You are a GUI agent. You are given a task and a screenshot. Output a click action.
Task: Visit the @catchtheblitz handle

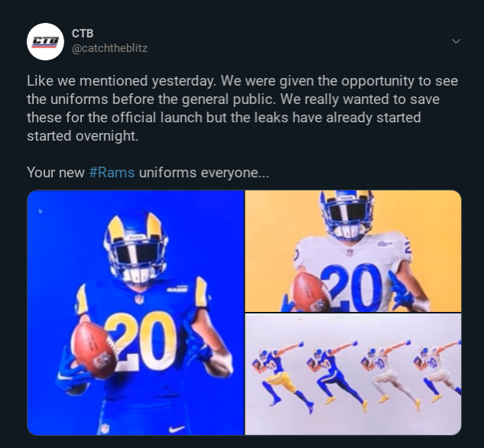point(109,48)
